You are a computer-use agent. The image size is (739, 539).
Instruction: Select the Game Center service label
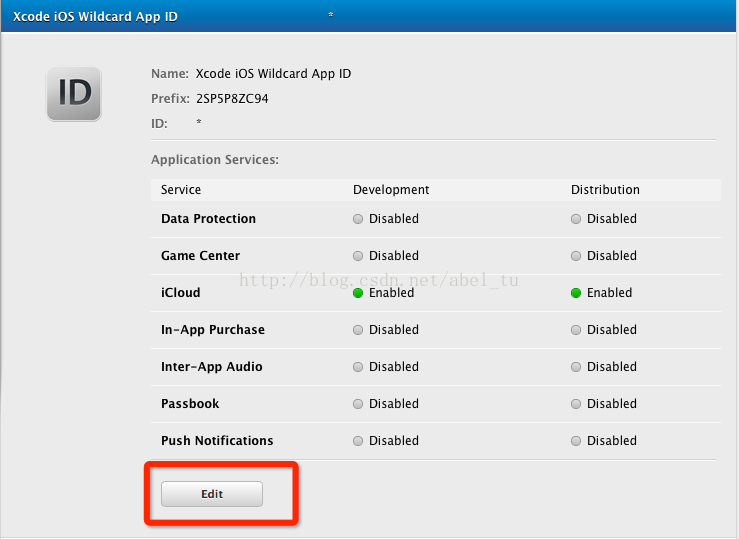coord(200,255)
